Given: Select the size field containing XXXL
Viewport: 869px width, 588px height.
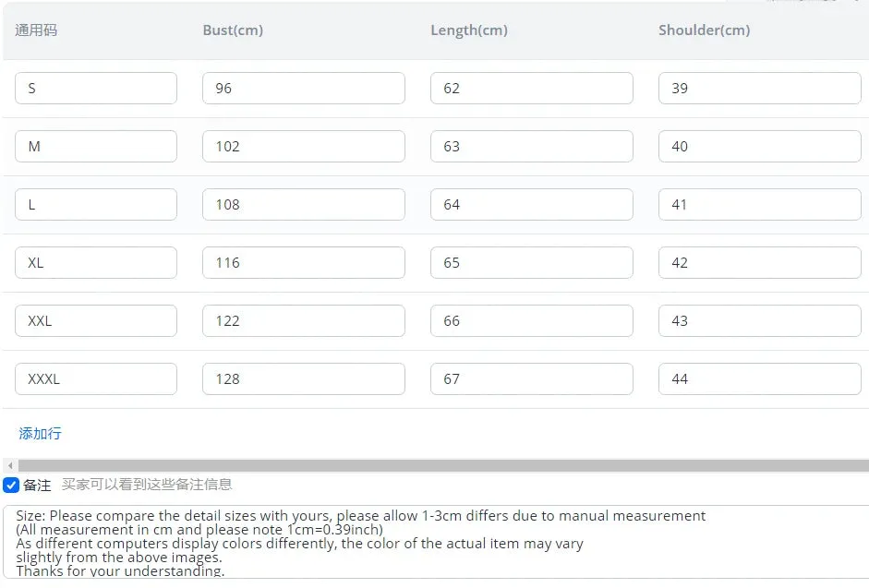Looking at the screenshot, I should [96, 379].
